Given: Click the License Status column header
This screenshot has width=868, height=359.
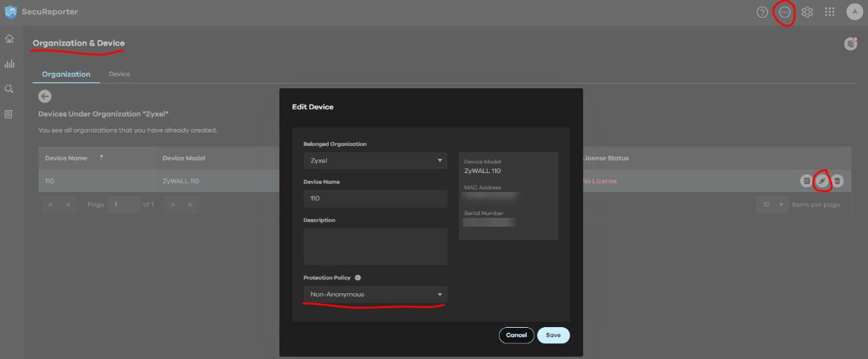Looking at the screenshot, I should [606, 158].
